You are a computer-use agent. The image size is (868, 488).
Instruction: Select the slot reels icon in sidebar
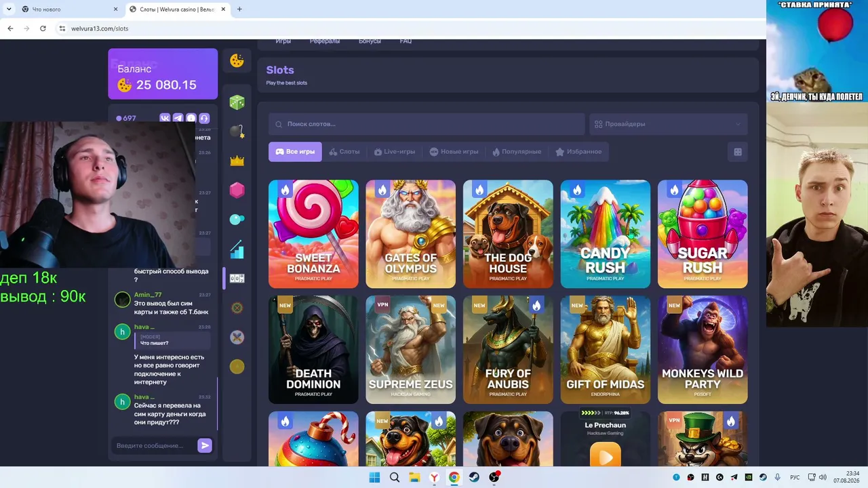pos(237,279)
